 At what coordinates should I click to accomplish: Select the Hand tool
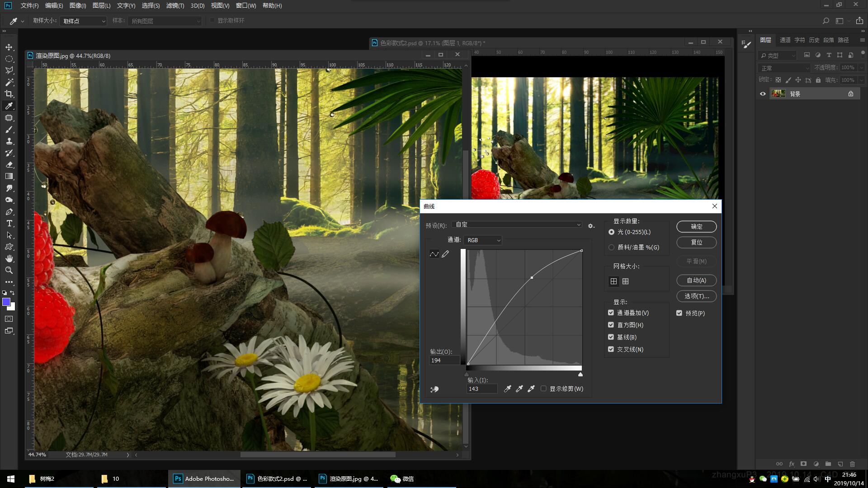9,258
